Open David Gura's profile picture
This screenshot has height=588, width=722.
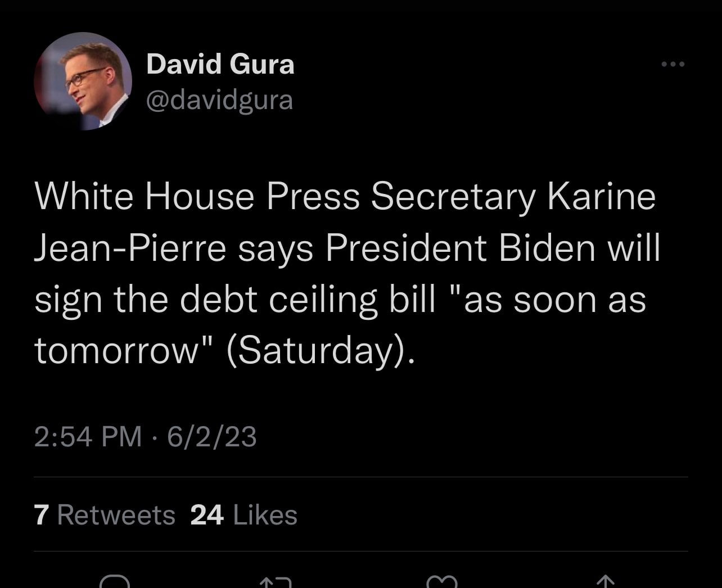pyautogui.click(x=83, y=82)
